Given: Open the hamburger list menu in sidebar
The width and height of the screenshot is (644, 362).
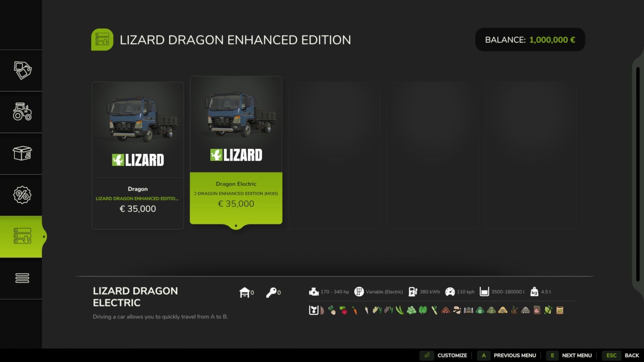Looking at the screenshot, I should tap(22, 278).
